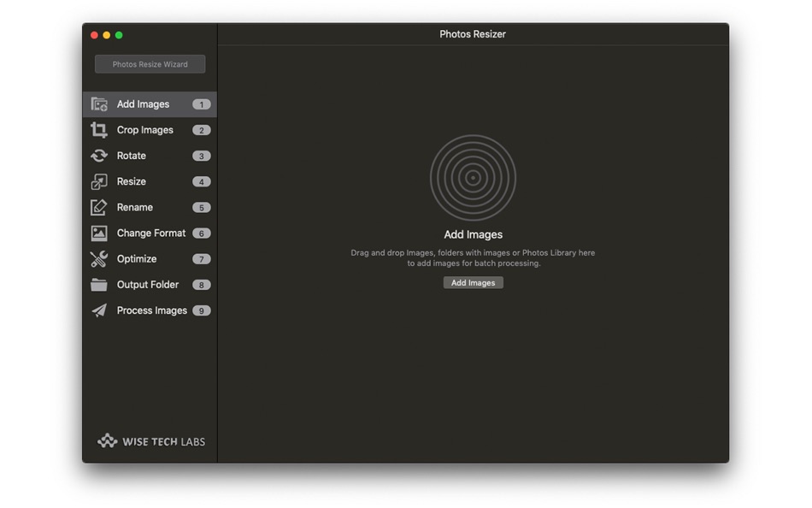Click the central Add Images button
The image size is (812, 508).
473,282
